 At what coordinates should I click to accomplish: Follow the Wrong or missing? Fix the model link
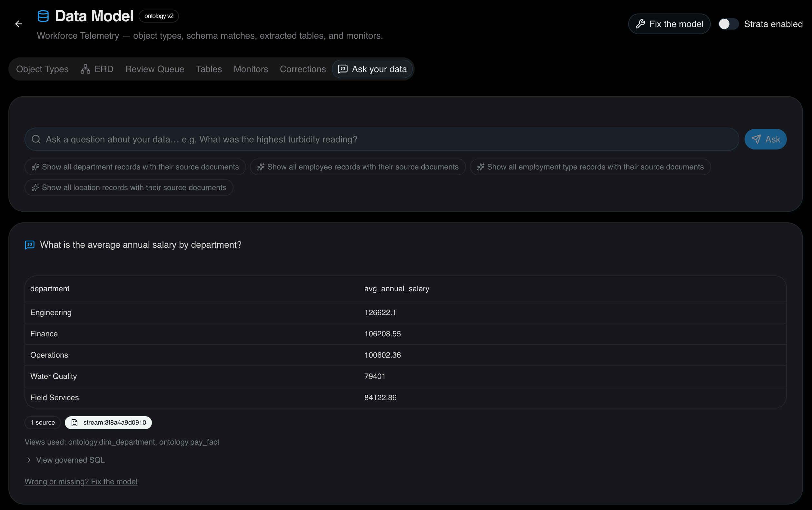pyautogui.click(x=81, y=482)
